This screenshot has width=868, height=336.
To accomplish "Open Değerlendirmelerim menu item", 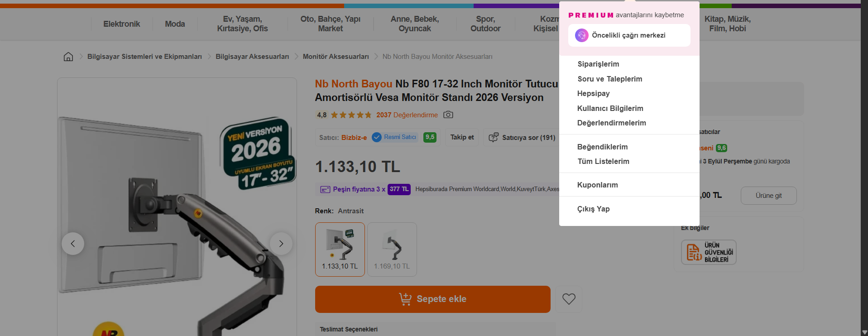I will tap(611, 123).
